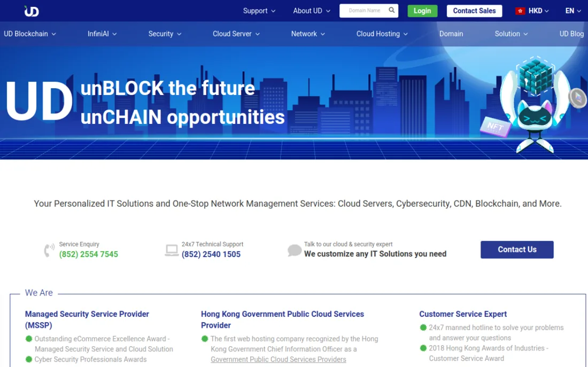Click the laptop icon beside Technical Support
The image size is (588, 367).
pos(172,250)
